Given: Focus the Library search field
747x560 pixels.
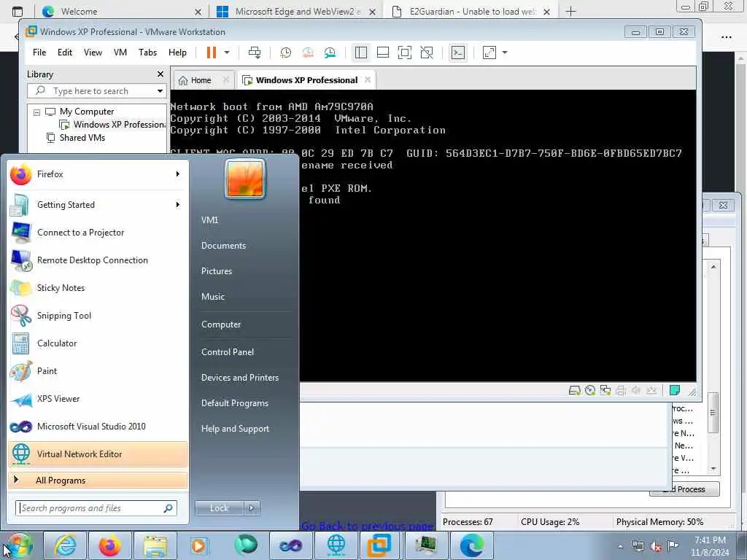Looking at the screenshot, I should click(96, 91).
